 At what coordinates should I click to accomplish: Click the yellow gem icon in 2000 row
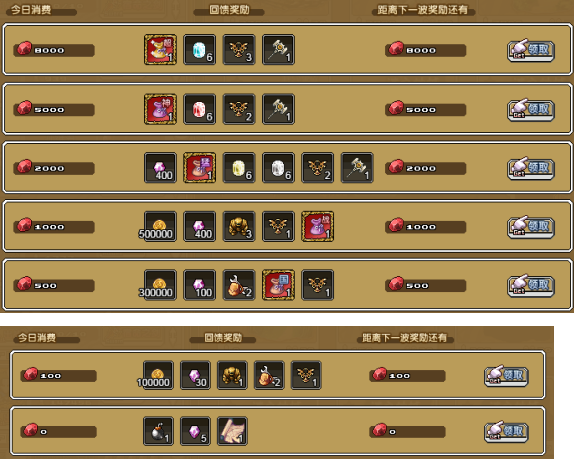point(239,168)
